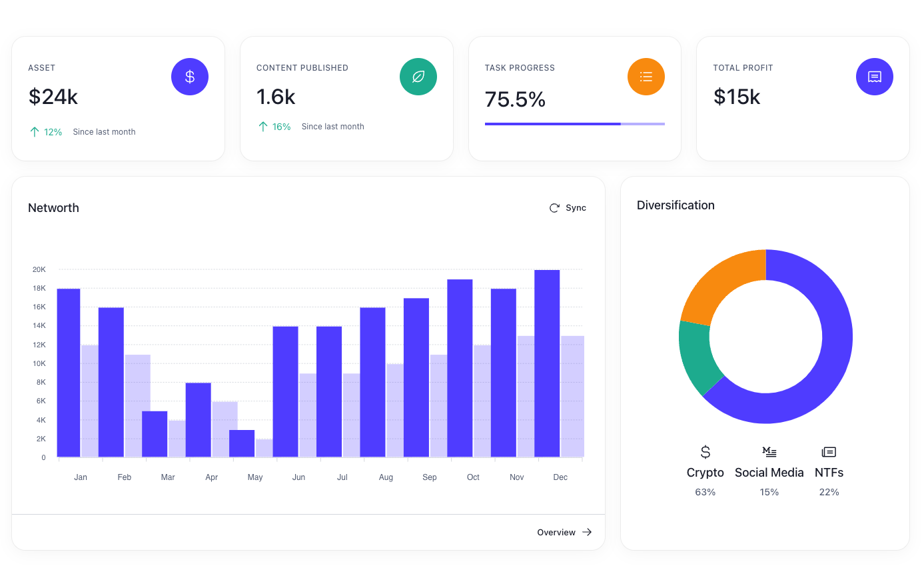The height and width of the screenshot is (576, 924).
Task: Click the dark purple December bar
Action: 547,363
